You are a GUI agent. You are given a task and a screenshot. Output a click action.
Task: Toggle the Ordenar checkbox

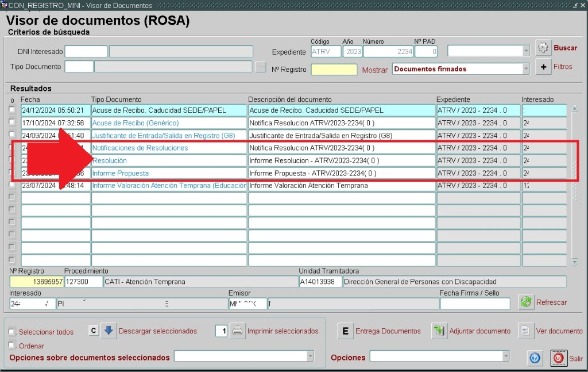tap(12, 346)
